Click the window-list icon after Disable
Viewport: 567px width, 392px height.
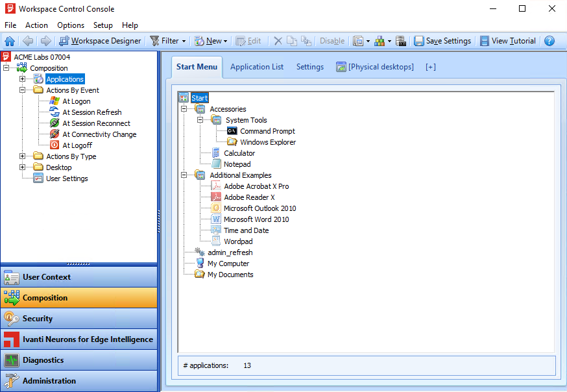[358, 41]
